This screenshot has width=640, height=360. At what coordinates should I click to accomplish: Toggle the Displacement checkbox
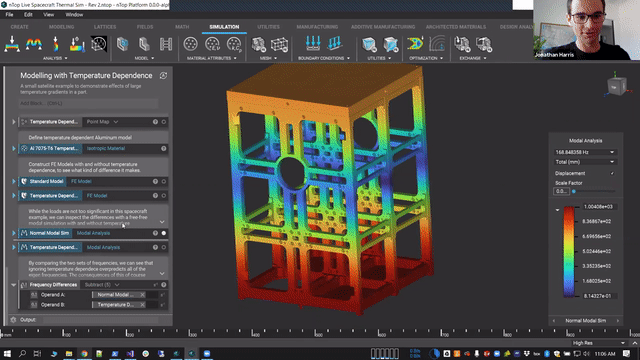612,173
